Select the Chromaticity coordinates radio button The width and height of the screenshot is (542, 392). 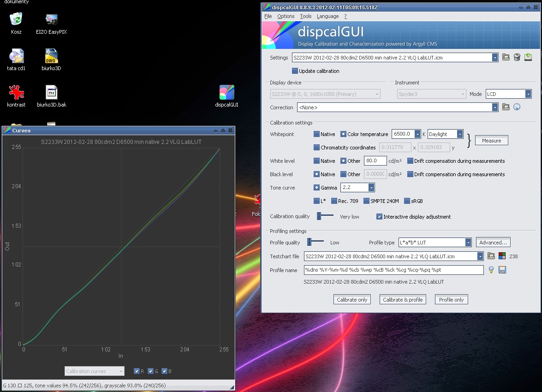316,148
